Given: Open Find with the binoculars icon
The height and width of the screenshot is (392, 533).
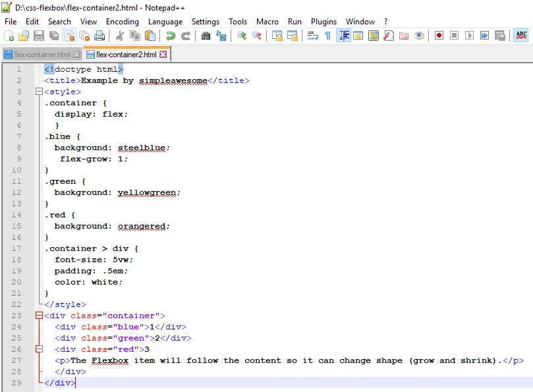Looking at the screenshot, I should 206,36.
